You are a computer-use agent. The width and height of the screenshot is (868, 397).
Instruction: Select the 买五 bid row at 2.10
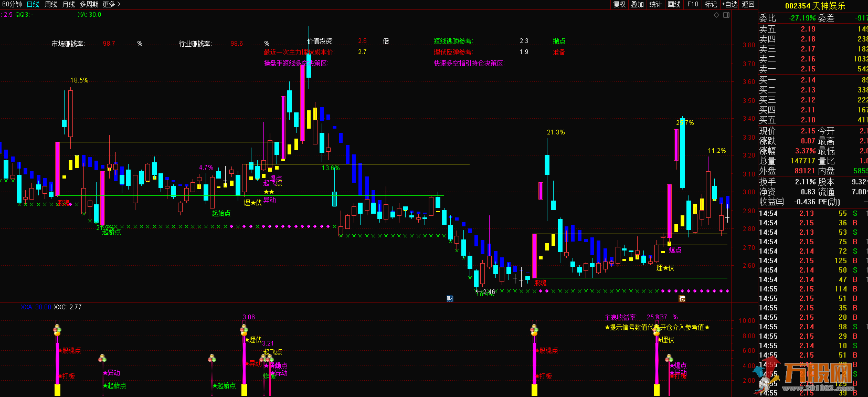813,120
